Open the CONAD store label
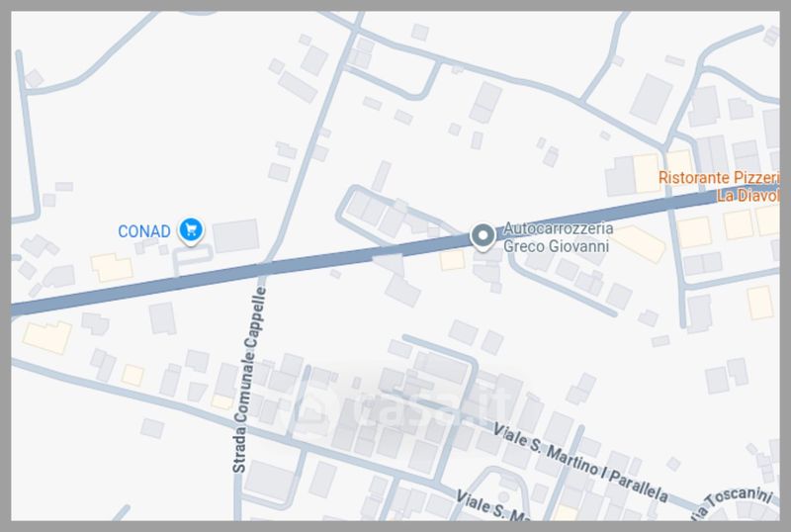The image size is (791, 532). pos(144,231)
